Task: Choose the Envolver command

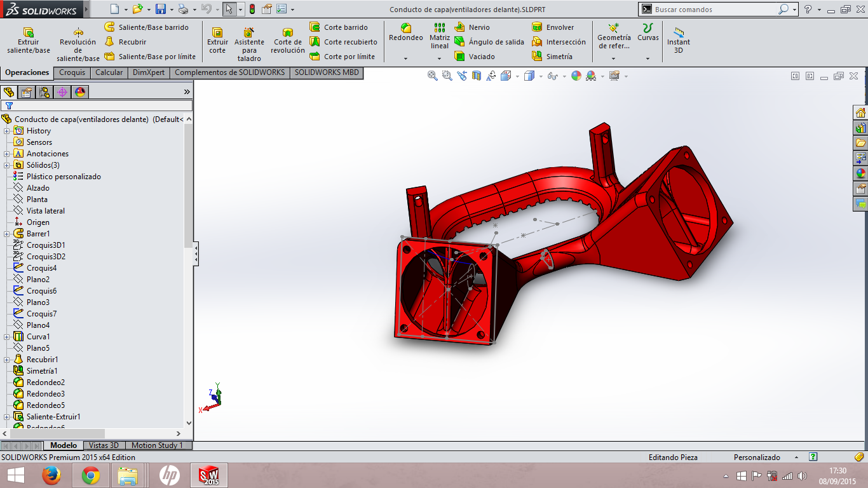Action: pos(553,27)
